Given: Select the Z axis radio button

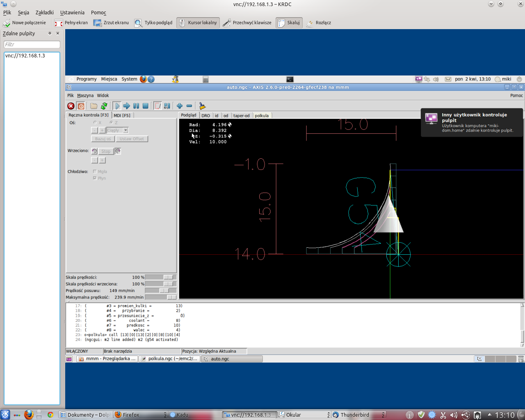Looking at the screenshot, I should click(111, 123).
